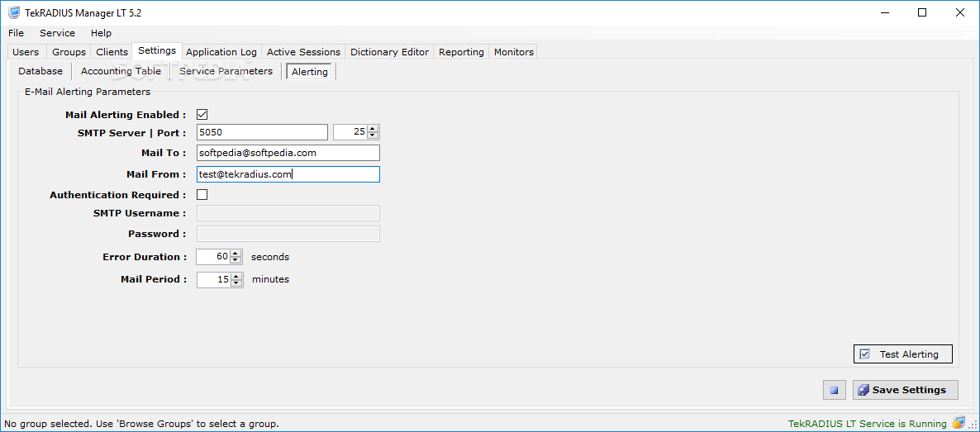Open the File menu
Screen dimensions: 980x432
coord(17,33)
